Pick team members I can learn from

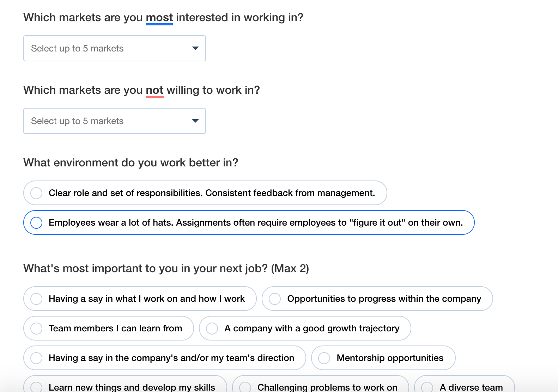(x=109, y=328)
